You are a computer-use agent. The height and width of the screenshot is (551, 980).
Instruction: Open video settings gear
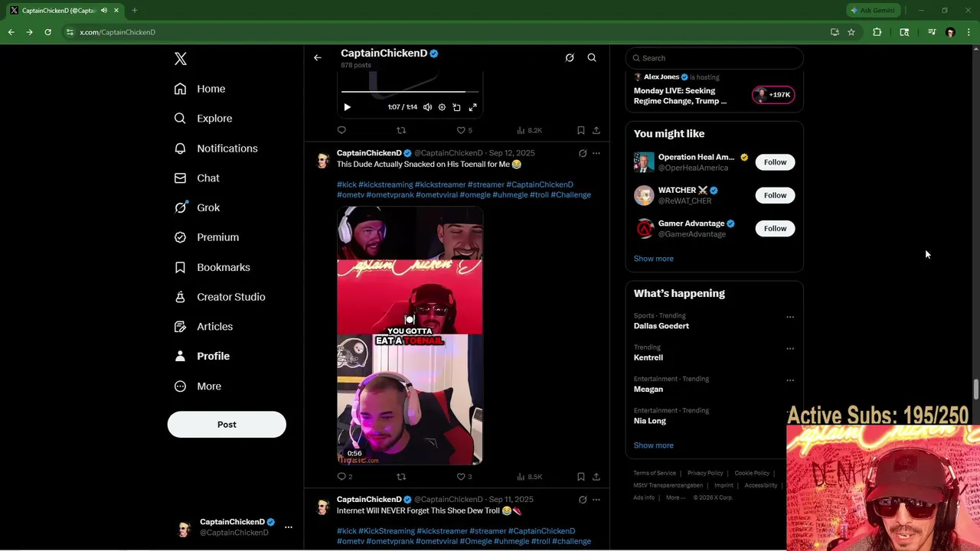(442, 107)
